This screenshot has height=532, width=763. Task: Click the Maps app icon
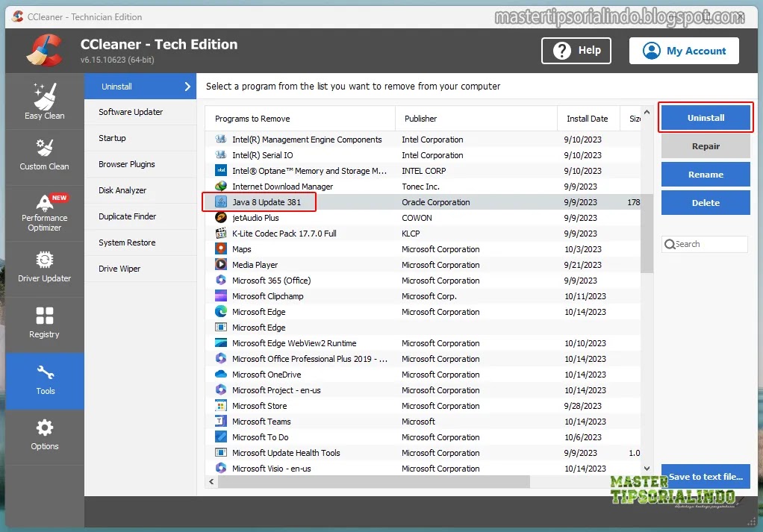tap(221, 249)
